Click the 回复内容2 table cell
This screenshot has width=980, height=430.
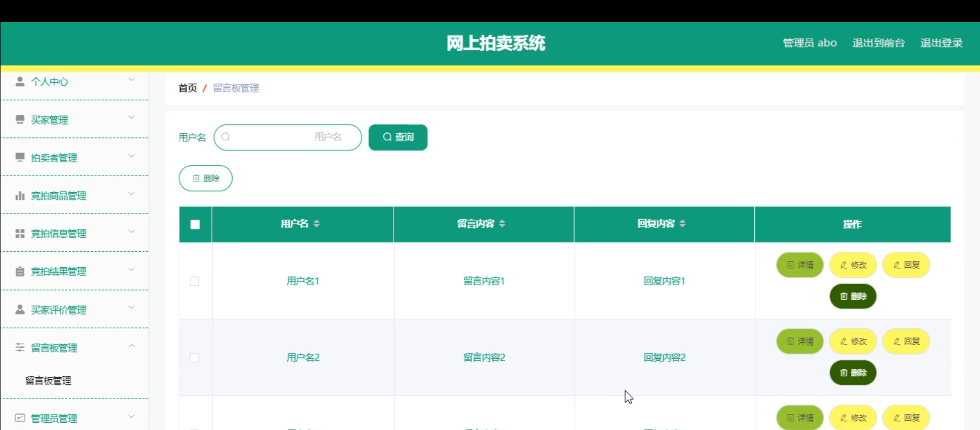[x=664, y=358]
